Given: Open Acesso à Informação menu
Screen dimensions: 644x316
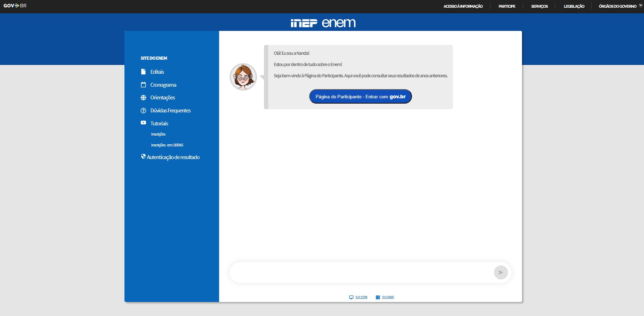Looking at the screenshot, I should point(463,6).
